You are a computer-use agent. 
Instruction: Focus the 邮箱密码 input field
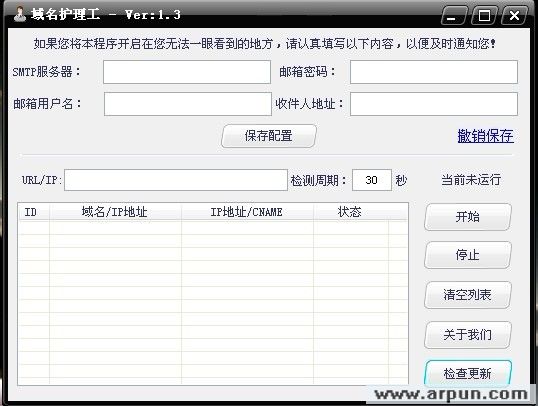click(434, 72)
